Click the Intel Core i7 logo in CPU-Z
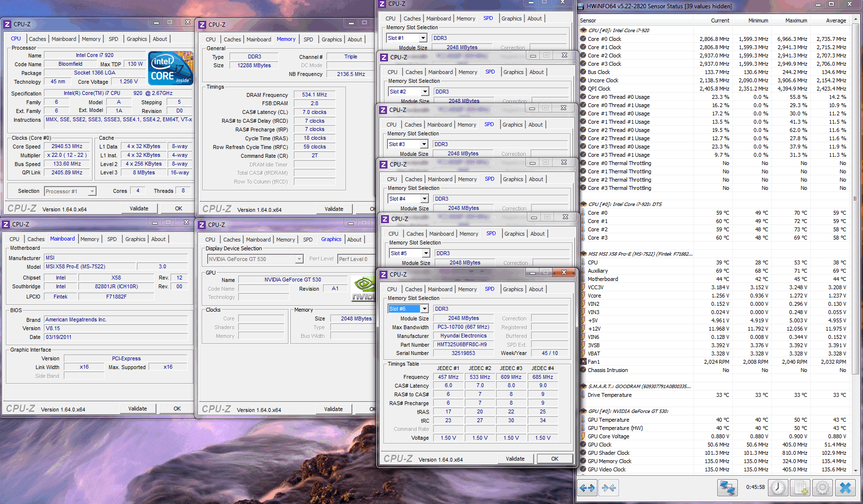 [x=171, y=68]
